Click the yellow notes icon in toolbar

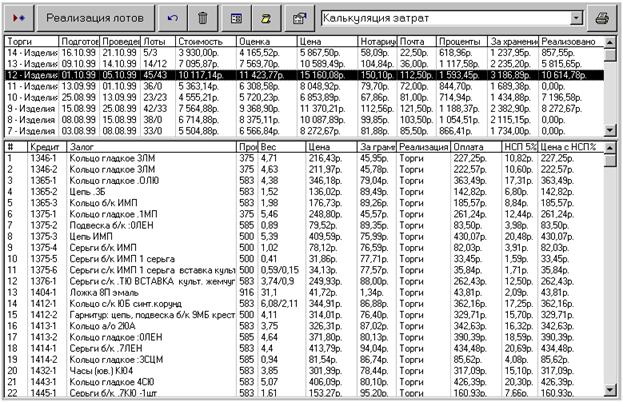(x=267, y=18)
